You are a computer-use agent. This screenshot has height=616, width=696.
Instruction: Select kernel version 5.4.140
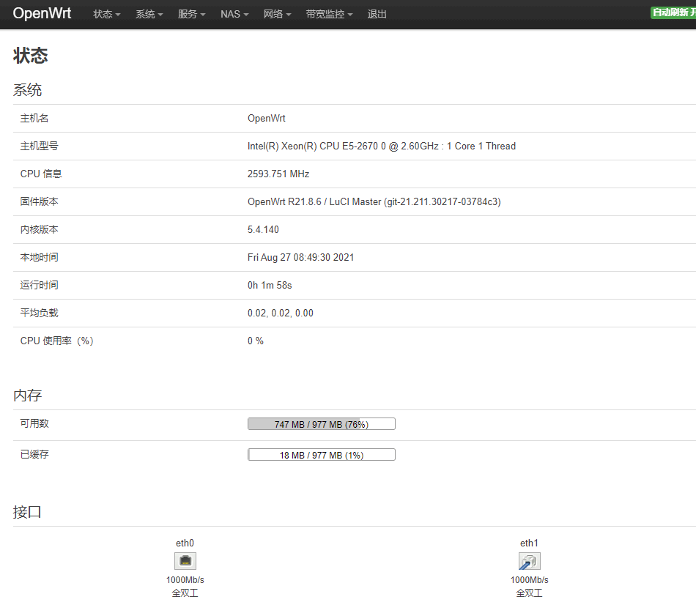[263, 229]
